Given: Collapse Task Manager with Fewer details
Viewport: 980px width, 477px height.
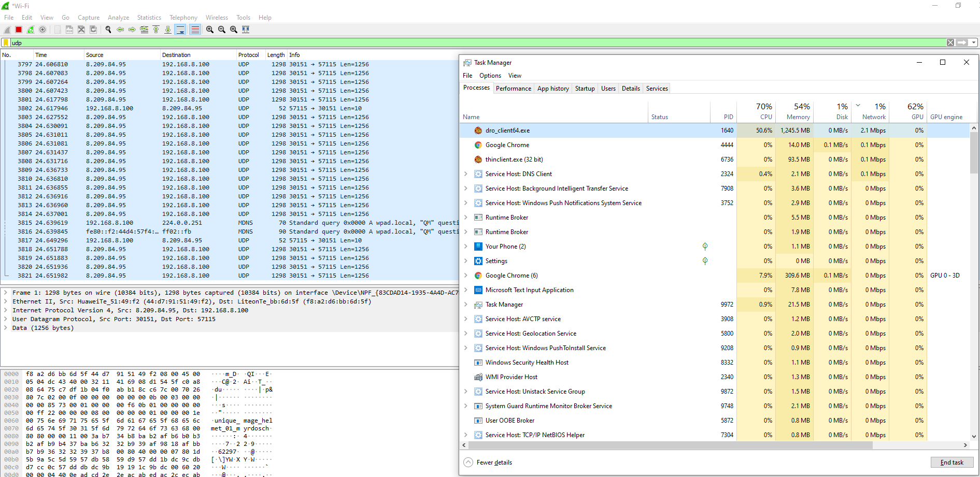Looking at the screenshot, I should pyautogui.click(x=488, y=462).
